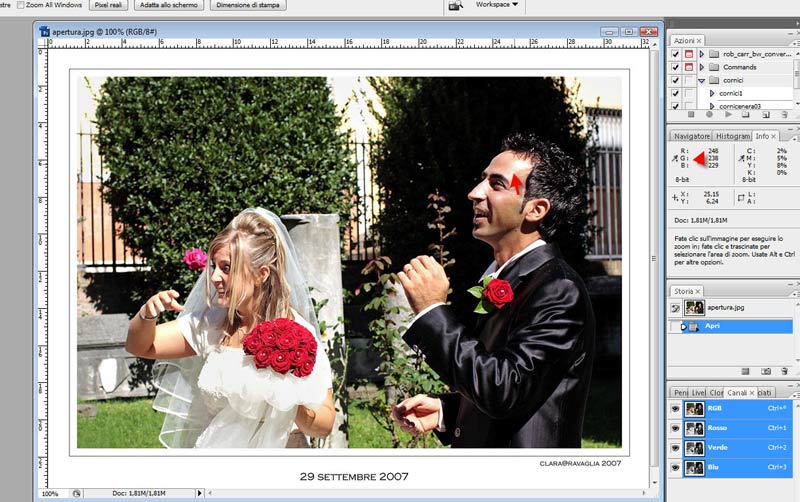Click the CMYK eyedropper icon in Info panel
Image resolution: width=800 pixels, height=502 pixels.
(741, 159)
